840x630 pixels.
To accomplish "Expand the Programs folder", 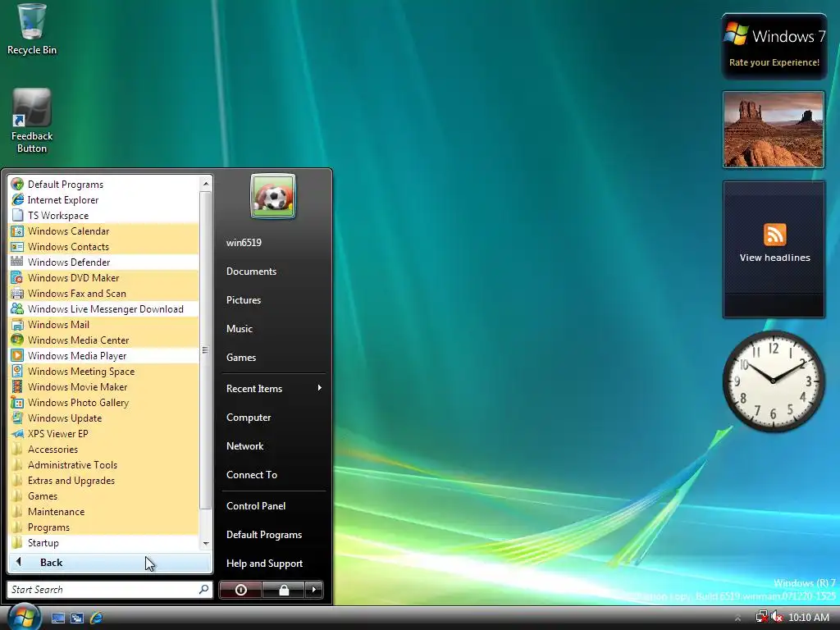I will coord(104,527).
